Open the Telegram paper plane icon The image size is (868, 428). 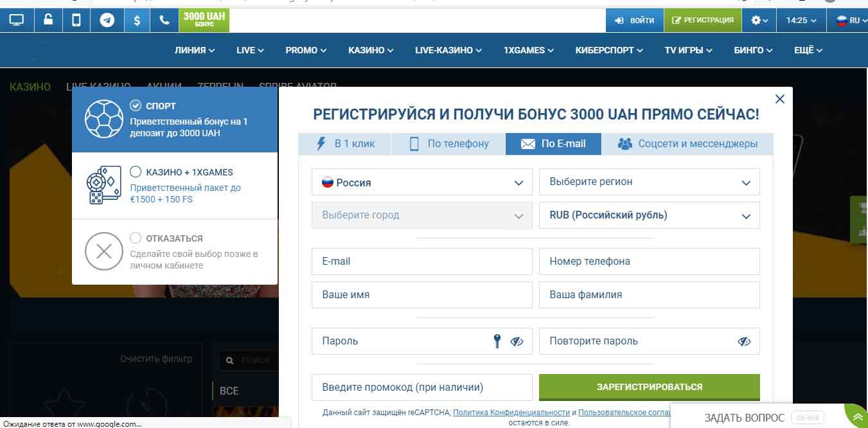click(x=107, y=21)
